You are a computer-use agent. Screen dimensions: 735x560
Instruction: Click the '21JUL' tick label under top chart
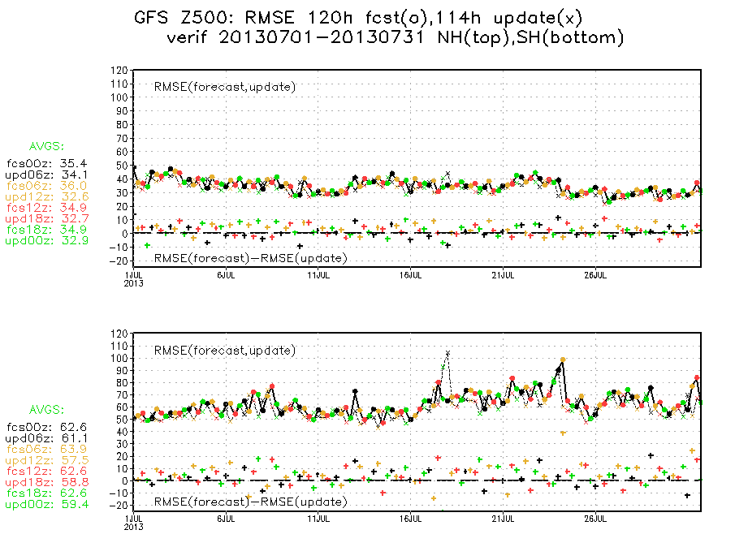pyautogui.click(x=503, y=276)
